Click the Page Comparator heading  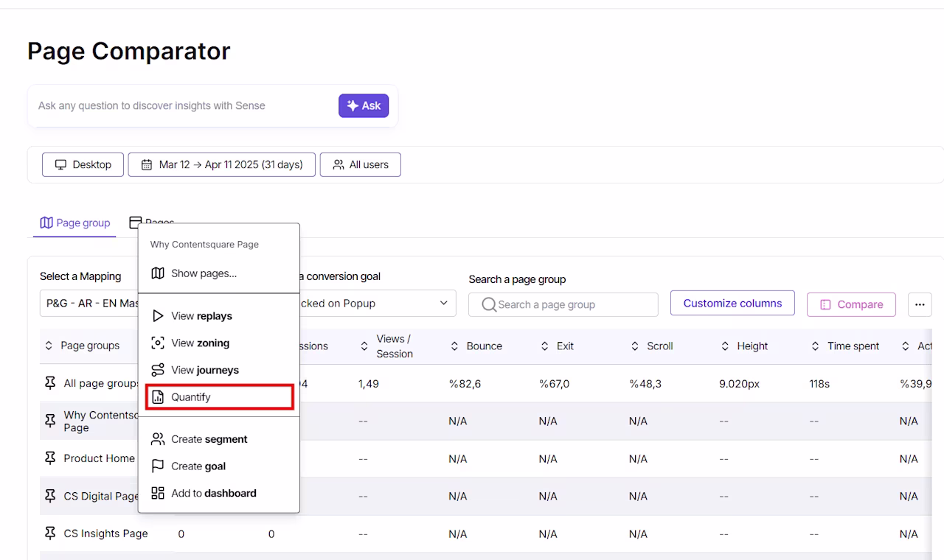click(129, 51)
